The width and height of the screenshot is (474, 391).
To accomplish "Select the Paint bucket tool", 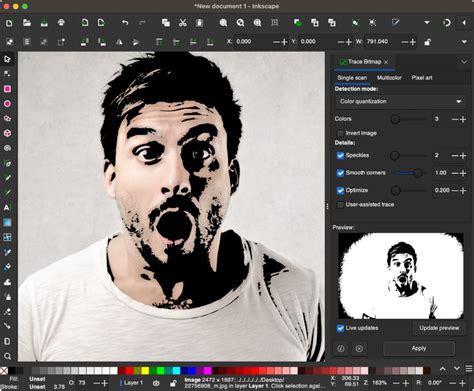I will coord(7,267).
